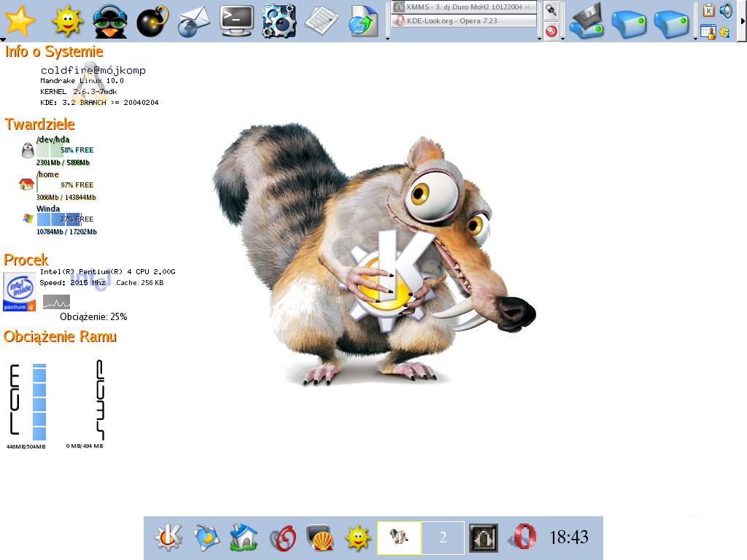Click the house icon next to /home
This screenshot has height=560, width=747.
click(x=27, y=184)
